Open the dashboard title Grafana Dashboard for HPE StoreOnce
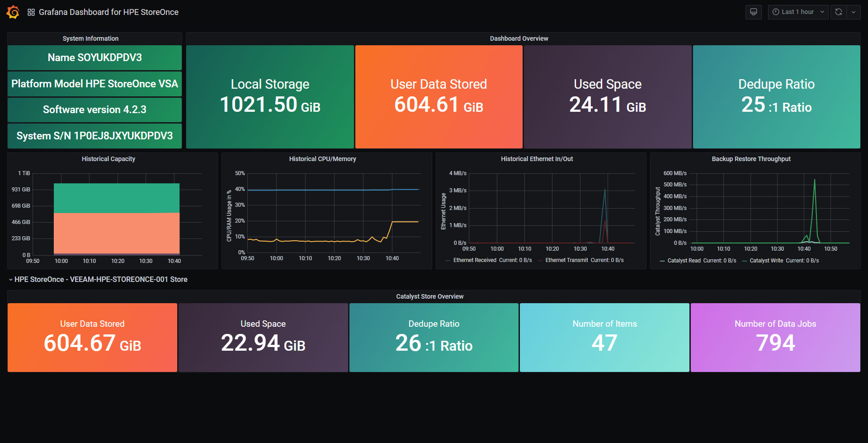 tap(108, 12)
